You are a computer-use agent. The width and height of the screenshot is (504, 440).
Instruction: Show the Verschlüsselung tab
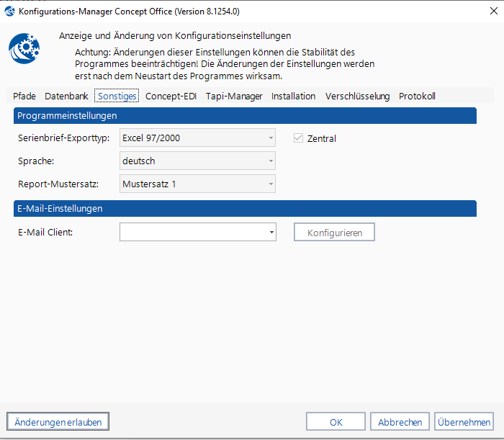pyautogui.click(x=357, y=96)
